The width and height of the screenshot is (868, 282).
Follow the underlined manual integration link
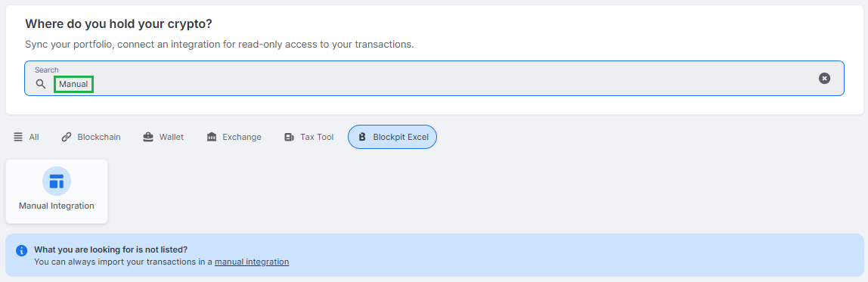(252, 262)
